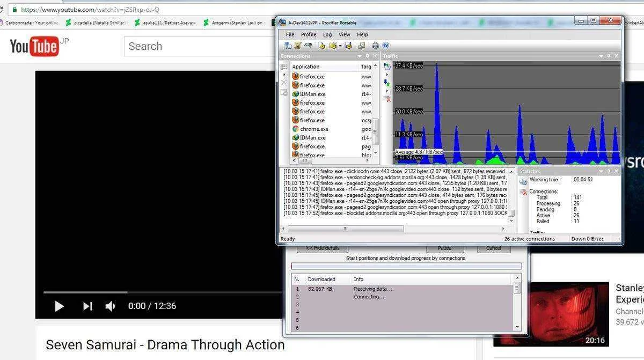Viewport: 644px width, 360px height.
Task: Open the View menu
Action: tap(345, 34)
